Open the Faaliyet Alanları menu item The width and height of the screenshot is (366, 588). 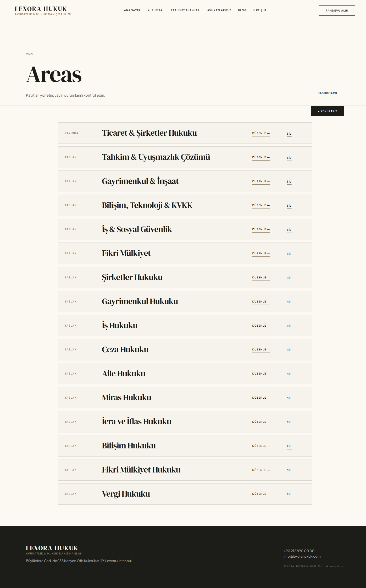coord(186,10)
